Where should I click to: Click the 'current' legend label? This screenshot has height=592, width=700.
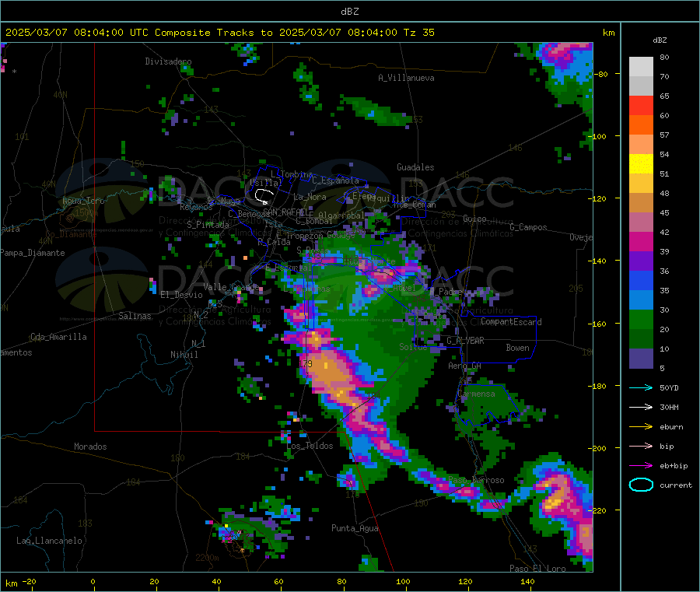point(676,485)
